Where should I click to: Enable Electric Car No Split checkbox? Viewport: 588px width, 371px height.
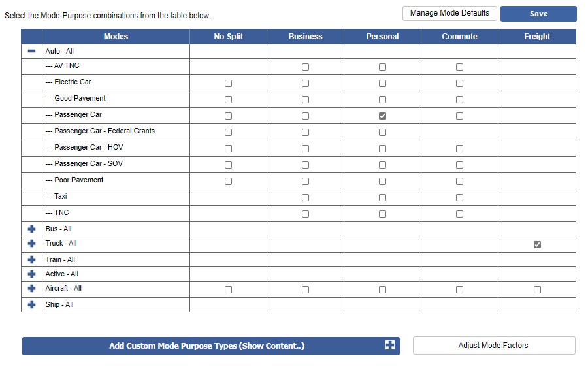point(228,83)
